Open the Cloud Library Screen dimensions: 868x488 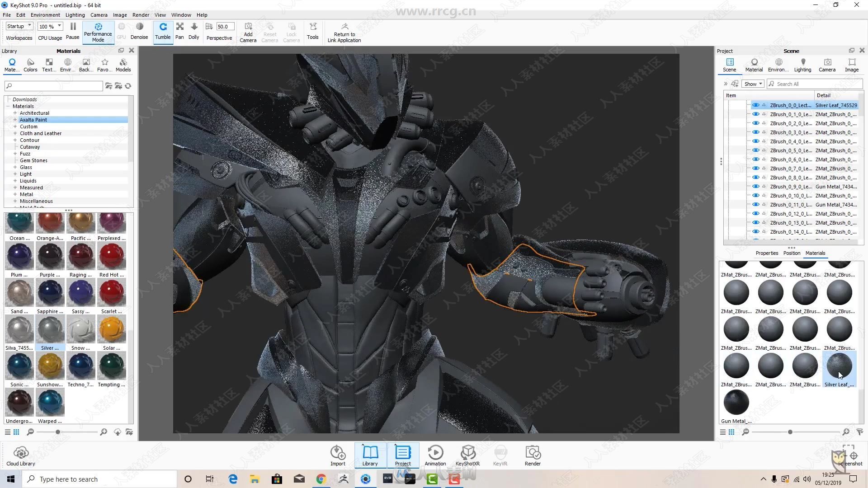[x=21, y=455]
